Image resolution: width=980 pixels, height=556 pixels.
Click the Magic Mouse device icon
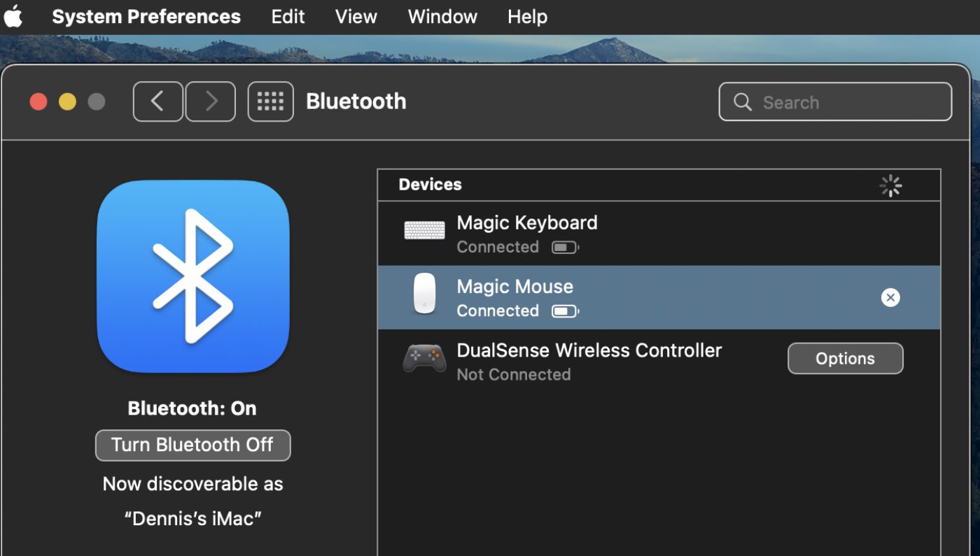pyautogui.click(x=424, y=294)
